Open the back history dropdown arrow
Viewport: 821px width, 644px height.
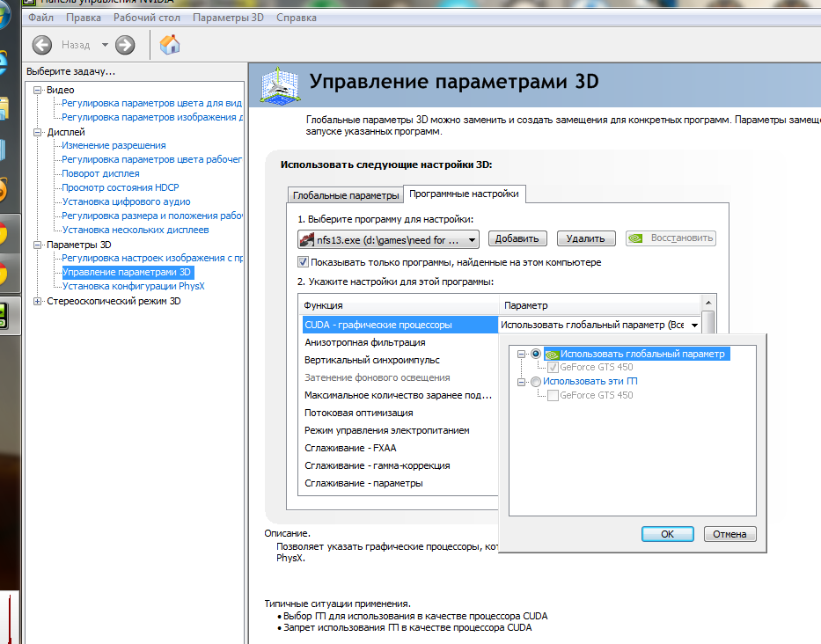(x=105, y=45)
